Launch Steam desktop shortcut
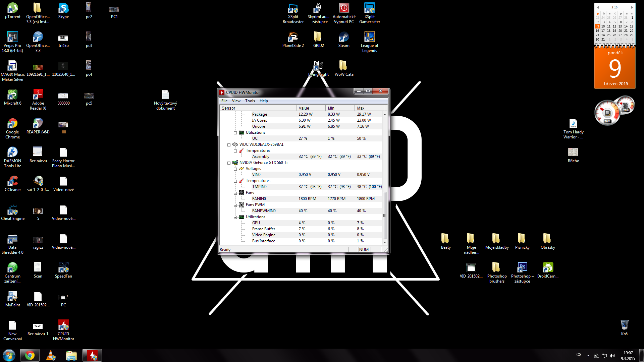 (344, 40)
